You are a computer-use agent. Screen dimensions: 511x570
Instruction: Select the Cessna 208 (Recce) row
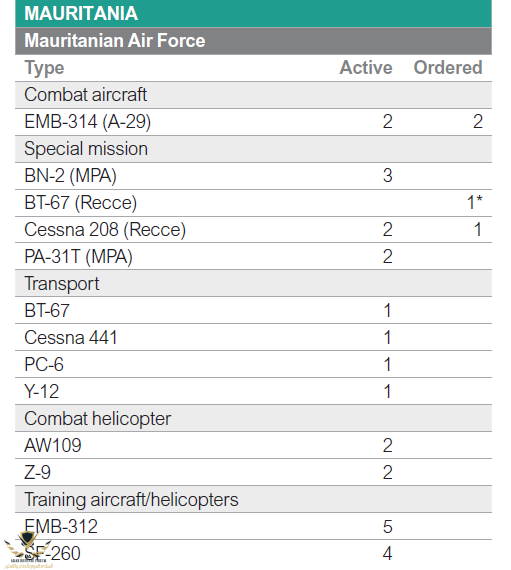(x=253, y=230)
